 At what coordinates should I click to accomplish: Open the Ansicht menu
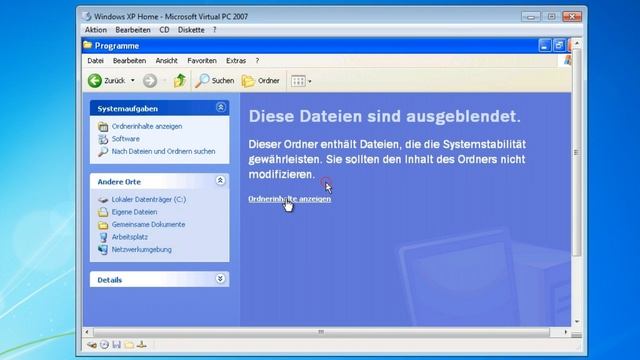pyautogui.click(x=167, y=60)
